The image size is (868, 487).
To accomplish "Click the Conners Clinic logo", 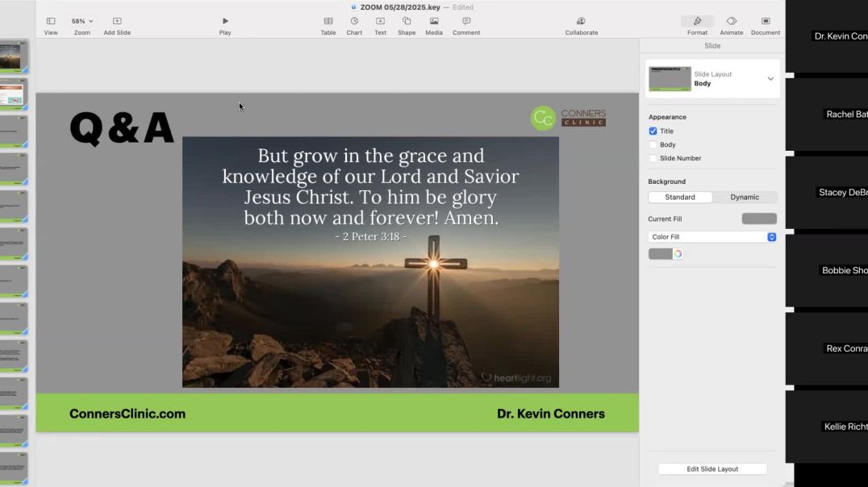I will tap(569, 118).
